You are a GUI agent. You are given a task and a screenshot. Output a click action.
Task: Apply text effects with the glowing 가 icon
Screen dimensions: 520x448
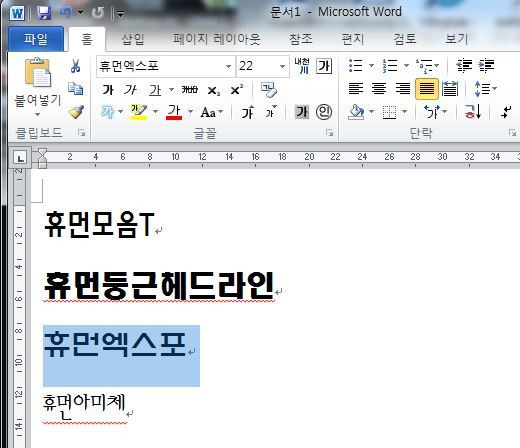click(108, 112)
